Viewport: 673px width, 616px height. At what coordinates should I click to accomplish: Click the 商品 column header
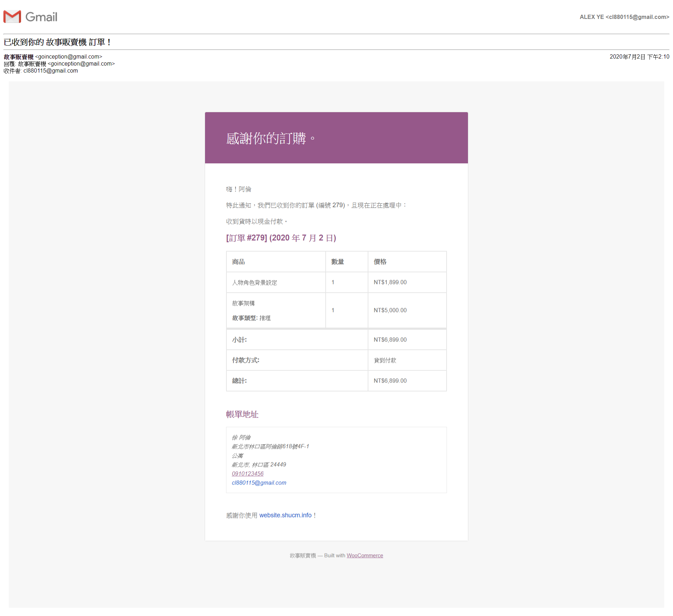click(x=238, y=262)
